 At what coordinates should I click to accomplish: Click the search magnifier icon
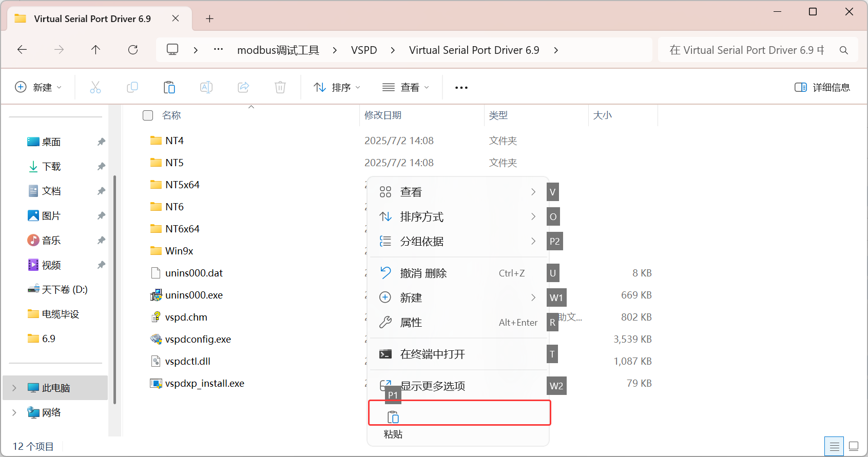click(x=843, y=50)
